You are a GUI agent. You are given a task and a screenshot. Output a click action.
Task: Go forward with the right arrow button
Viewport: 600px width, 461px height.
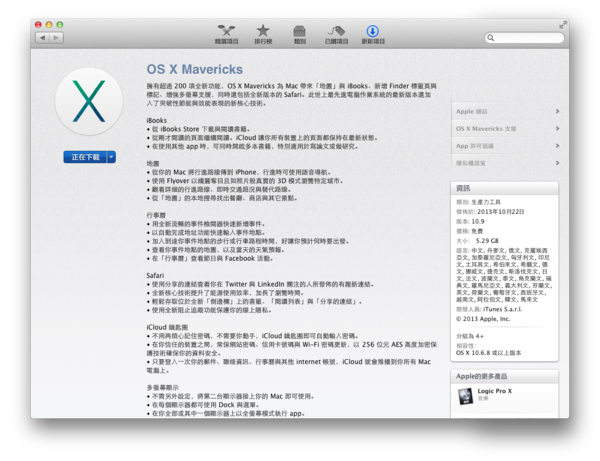pyautogui.click(x=56, y=37)
